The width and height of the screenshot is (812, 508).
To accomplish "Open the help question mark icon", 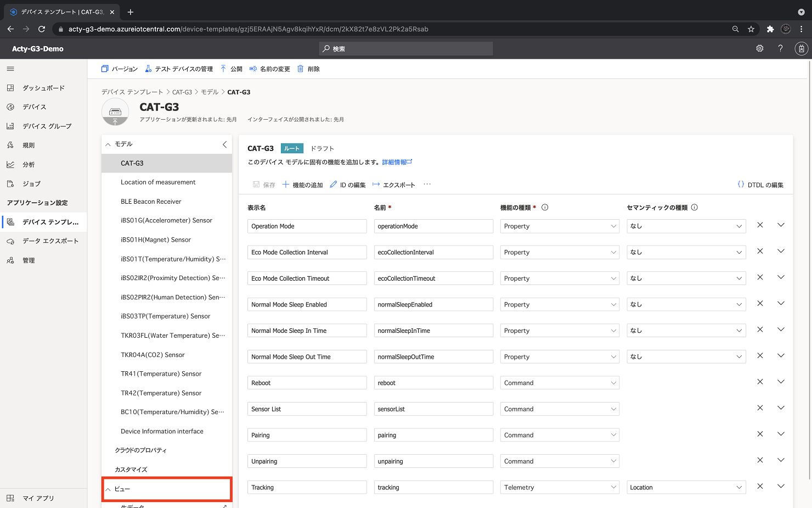I will [x=780, y=48].
